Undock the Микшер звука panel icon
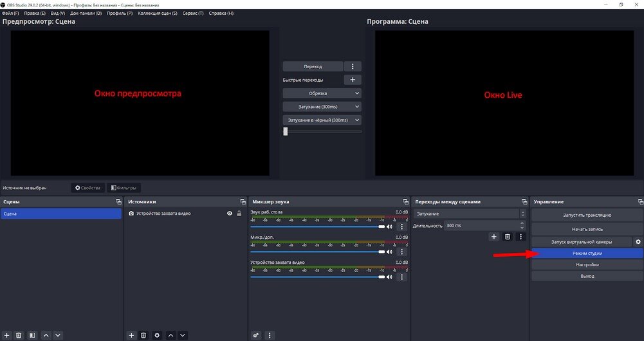 pos(406,202)
